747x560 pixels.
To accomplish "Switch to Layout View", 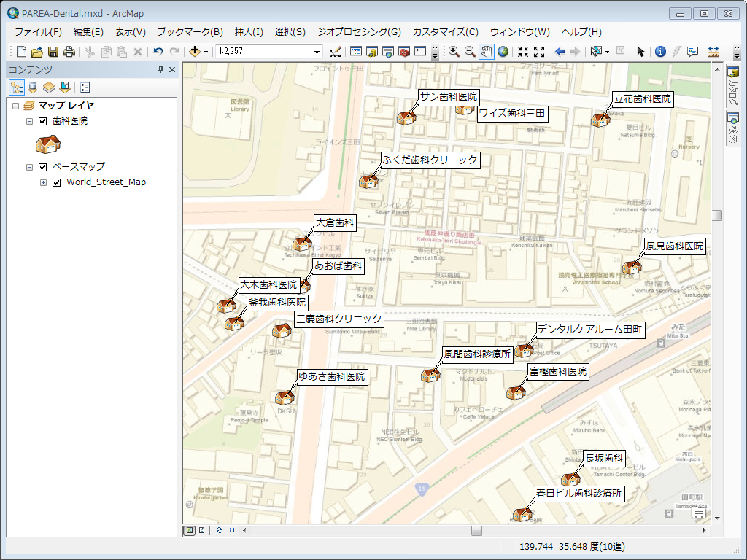I will tap(201, 530).
